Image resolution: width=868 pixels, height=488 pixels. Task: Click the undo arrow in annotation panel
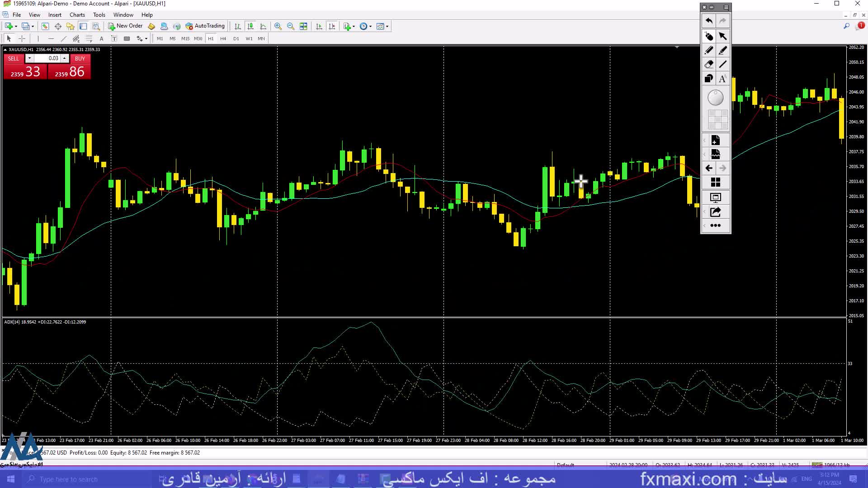[x=708, y=21]
